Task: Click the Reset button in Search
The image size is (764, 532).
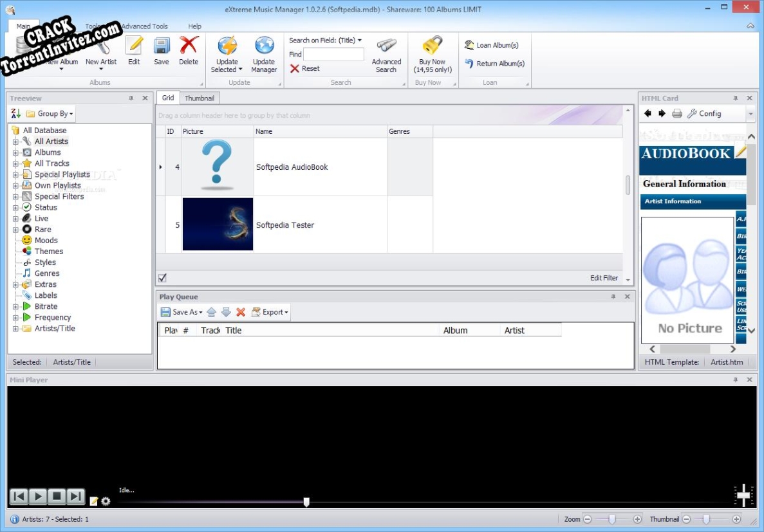Action: (x=303, y=68)
